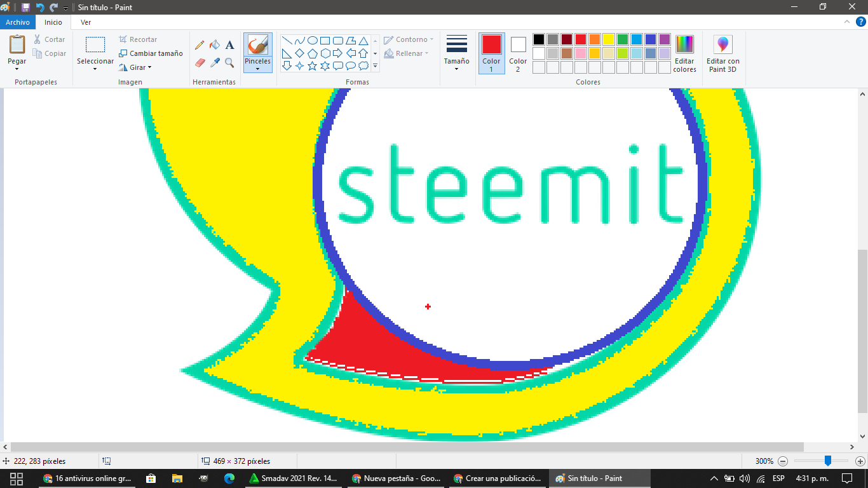The width and height of the screenshot is (868, 488).
Task: Choose the Five-point star shape
Action: 313,66
